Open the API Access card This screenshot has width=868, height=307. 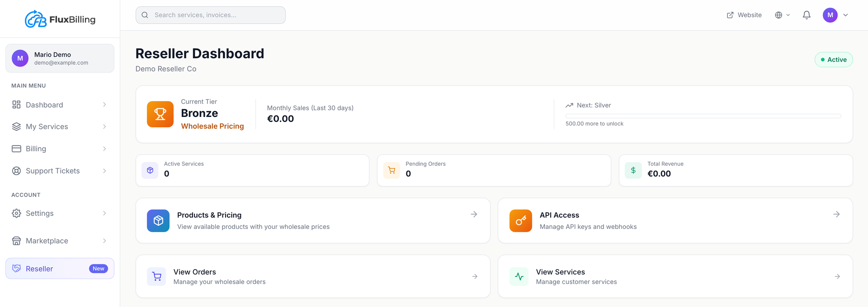(x=675, y=221)
